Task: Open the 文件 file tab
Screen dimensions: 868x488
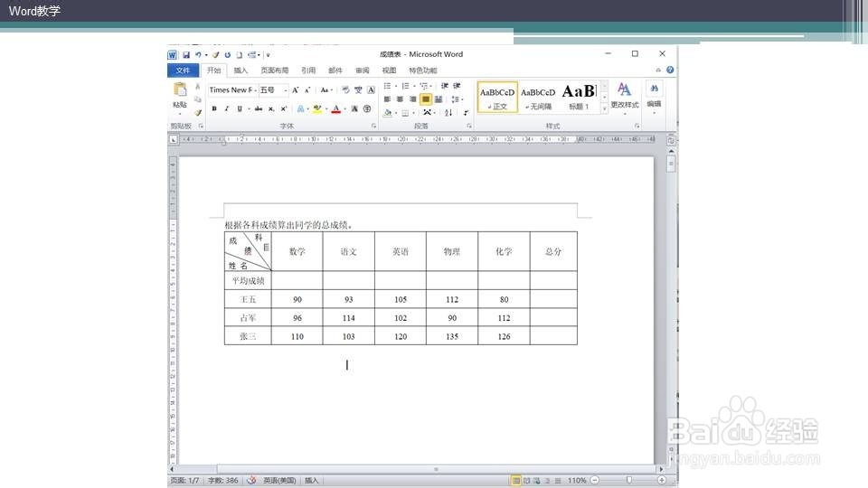Action: click(x=183, y=70)
